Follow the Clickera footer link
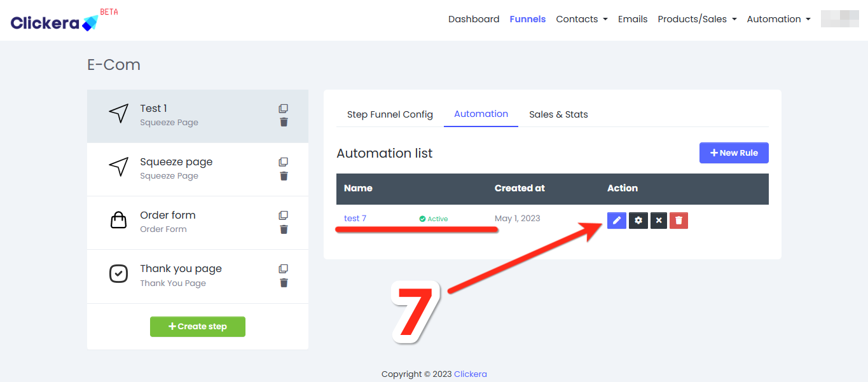The width and height of the screenshot is (868, 382). coord(471,374)
